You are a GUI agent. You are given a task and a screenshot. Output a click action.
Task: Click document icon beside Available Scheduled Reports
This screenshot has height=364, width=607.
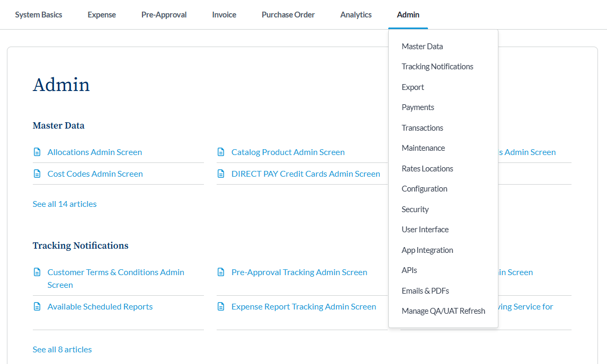[37, 307]
